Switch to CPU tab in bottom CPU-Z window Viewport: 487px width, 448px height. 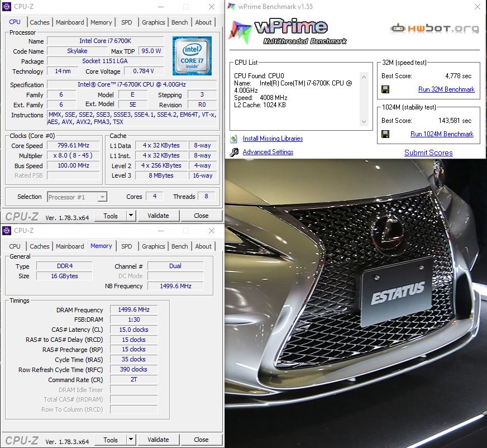click(15, 246)
